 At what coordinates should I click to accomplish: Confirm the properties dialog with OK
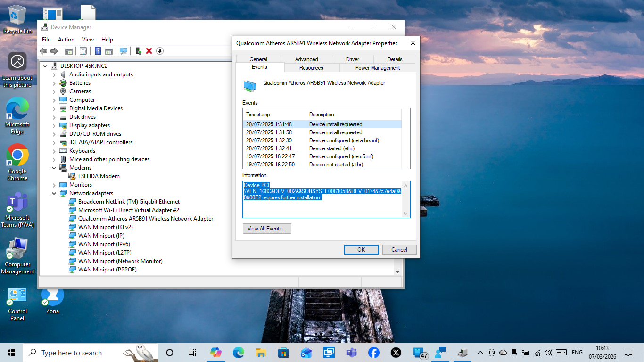[x=361, y=249]
